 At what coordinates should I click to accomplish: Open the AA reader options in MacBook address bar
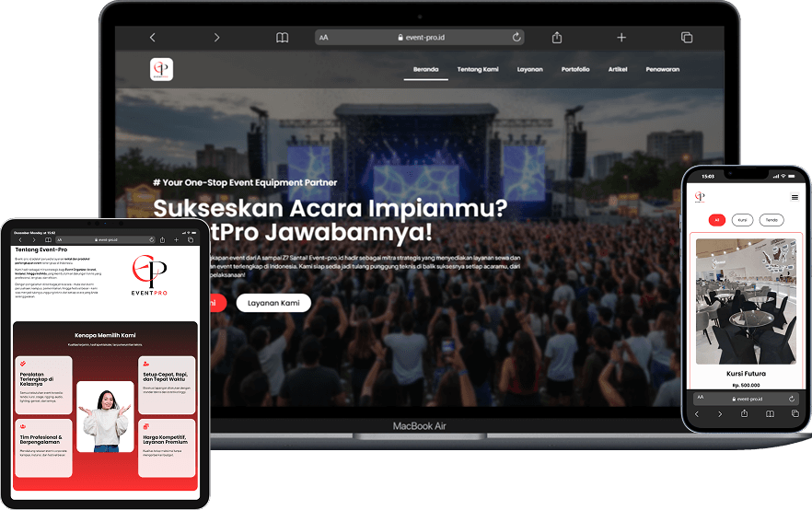(x=324, y=38)
